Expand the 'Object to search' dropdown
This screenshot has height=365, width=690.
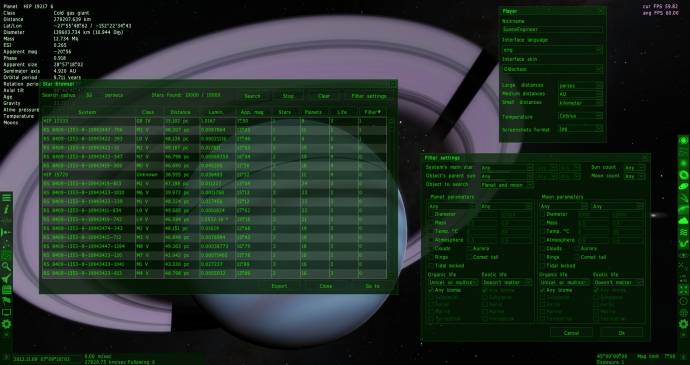506,185
